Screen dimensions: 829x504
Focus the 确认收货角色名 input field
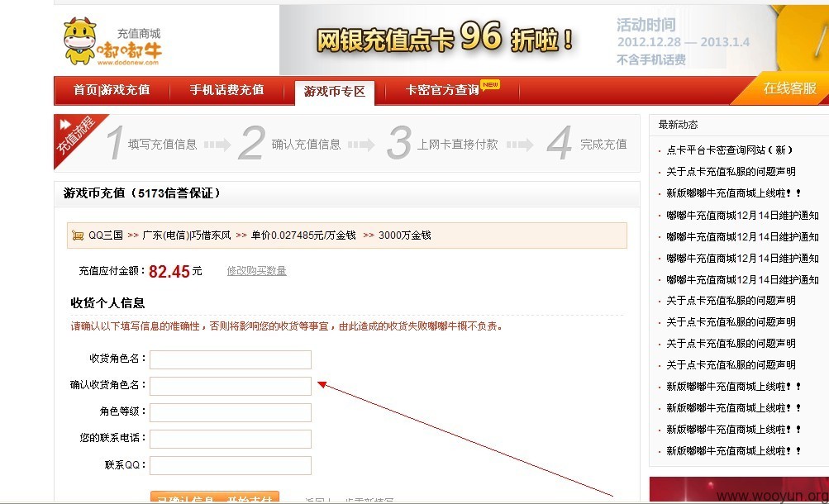pyautogui.click(x=231, y=386)
